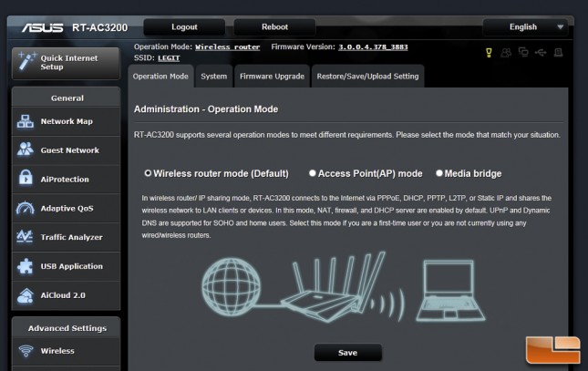This screenshot has width=588, height=371.
Task: Click the guest users status icon
Action: (506, 53)
